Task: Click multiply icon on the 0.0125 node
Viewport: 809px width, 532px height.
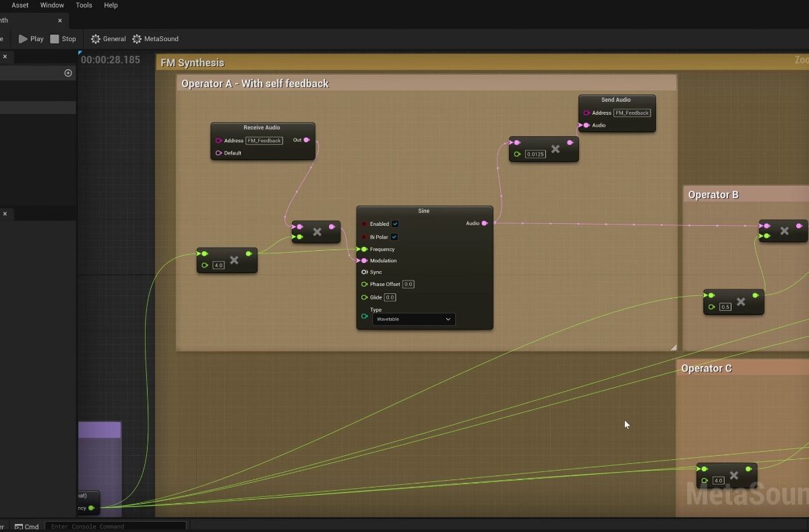Action: coord(556,149)
